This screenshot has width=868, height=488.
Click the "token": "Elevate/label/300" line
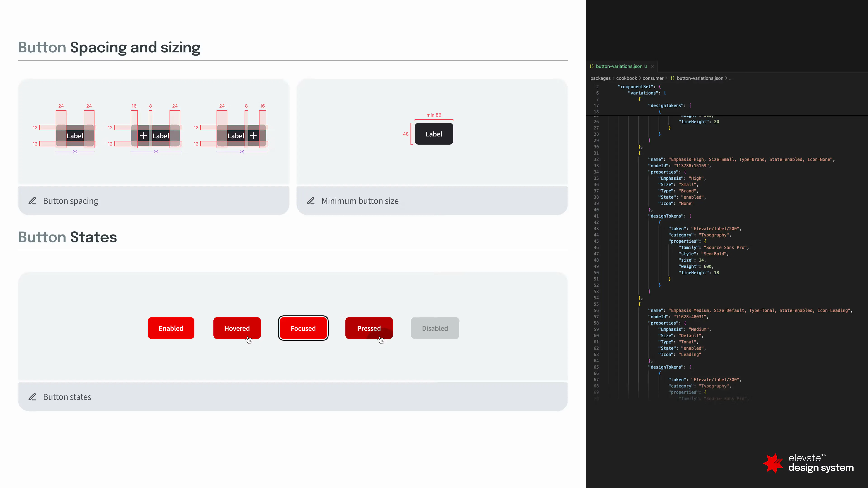[x=705, y=380]
